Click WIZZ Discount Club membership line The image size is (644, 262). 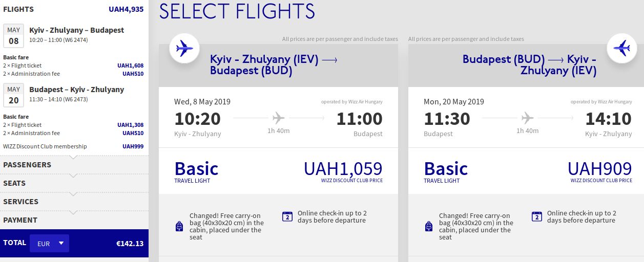point(45,146)
